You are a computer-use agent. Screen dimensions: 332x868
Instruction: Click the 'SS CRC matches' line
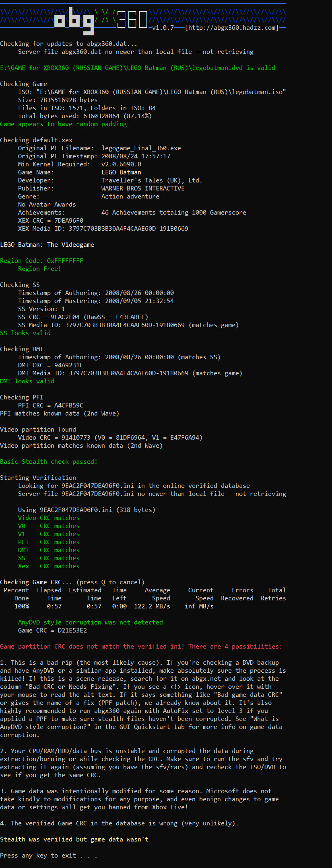49,558
